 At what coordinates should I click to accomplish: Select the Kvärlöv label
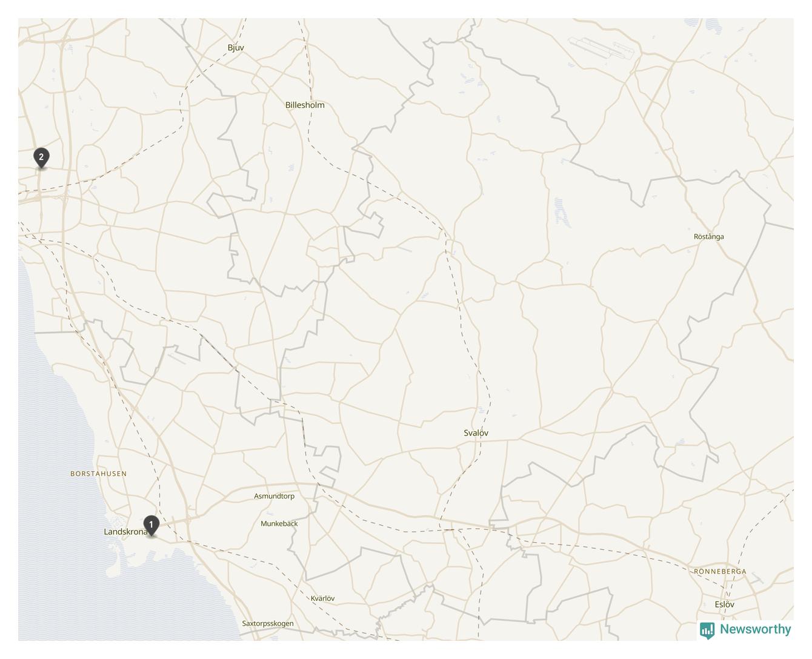323,598
